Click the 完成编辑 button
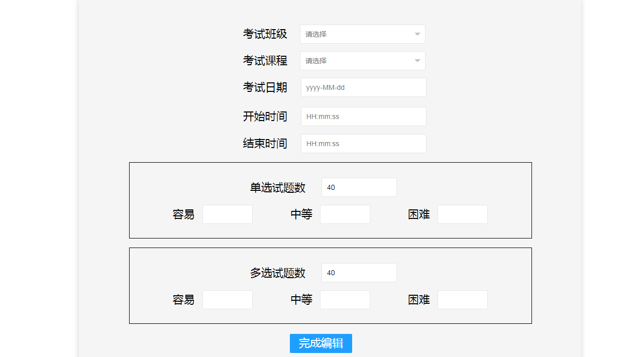This screenshot has height=357, width=644. coord(320,343)
